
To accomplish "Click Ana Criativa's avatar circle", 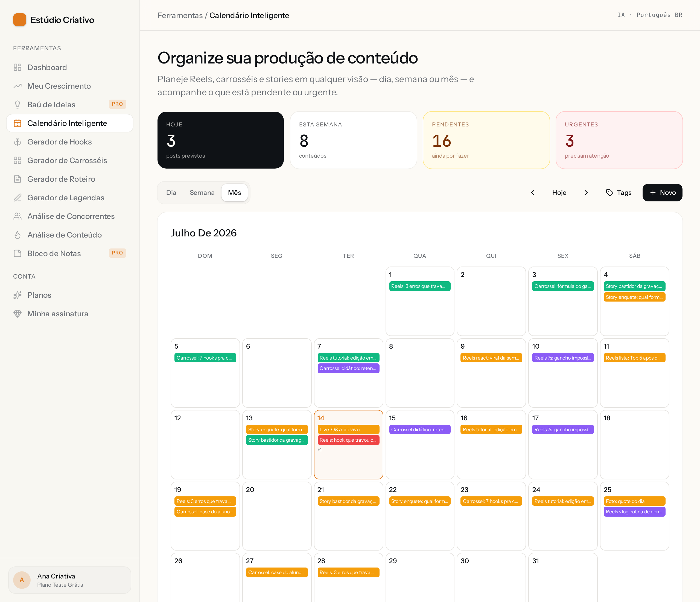I will click(22, 580).
